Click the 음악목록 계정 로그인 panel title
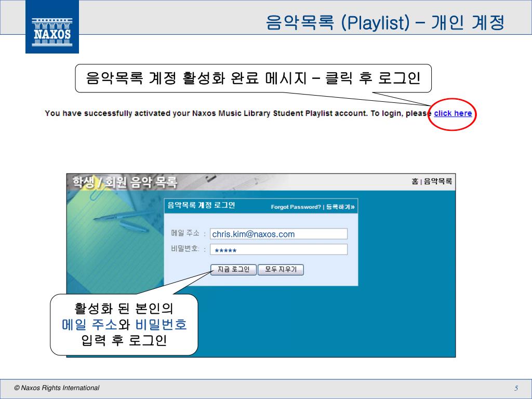 pos(201,205)
